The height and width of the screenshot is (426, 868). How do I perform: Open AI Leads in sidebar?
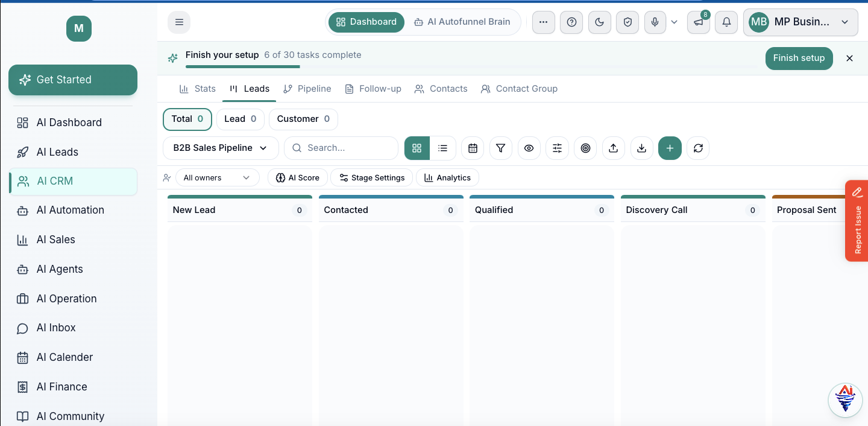[73, 152]
